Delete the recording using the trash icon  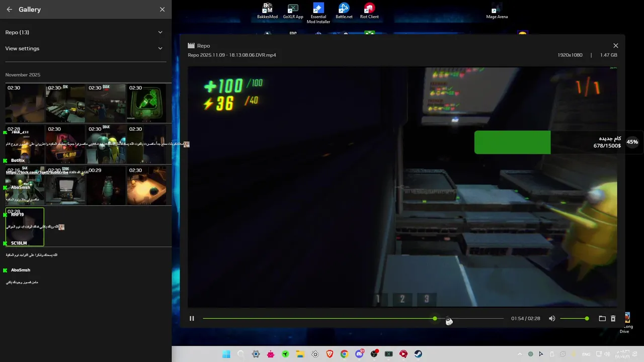click(x=613, y=318)
